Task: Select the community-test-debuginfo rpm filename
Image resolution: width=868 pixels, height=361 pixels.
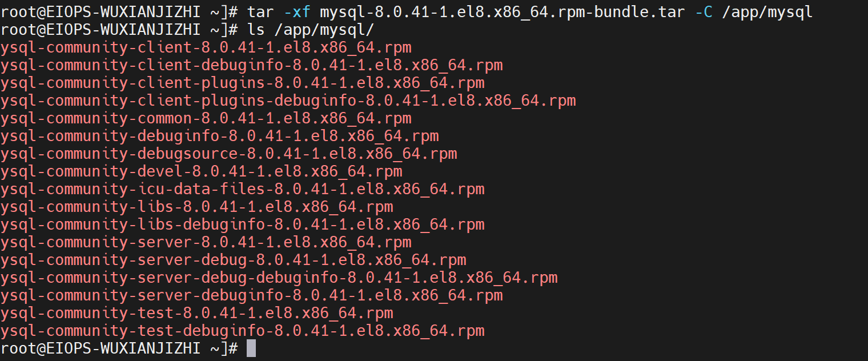Action: 242,331
